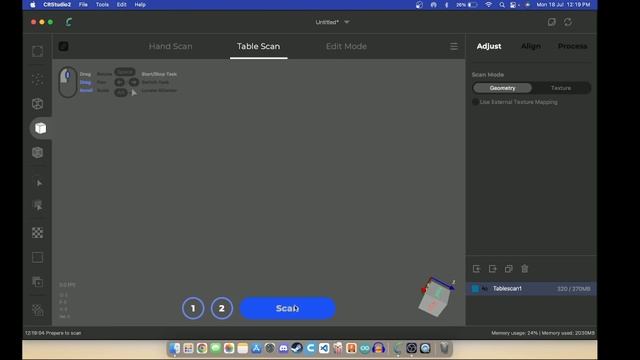Image resolution: width=640 pixels, height=360 pixels.
Task: Select the empty square outline icon in sidebar
Action: [x=38, y=257]
